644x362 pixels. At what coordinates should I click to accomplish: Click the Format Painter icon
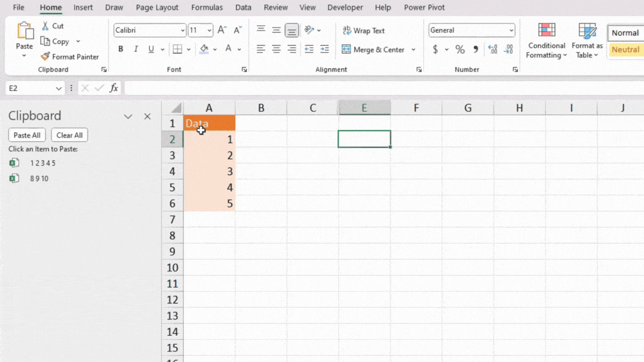coord(46,56)
